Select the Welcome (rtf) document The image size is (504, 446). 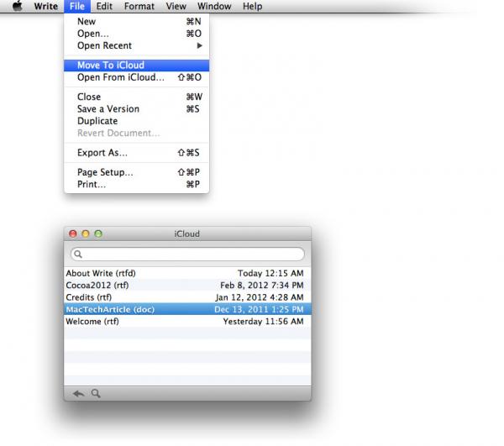tap(187, 322)
